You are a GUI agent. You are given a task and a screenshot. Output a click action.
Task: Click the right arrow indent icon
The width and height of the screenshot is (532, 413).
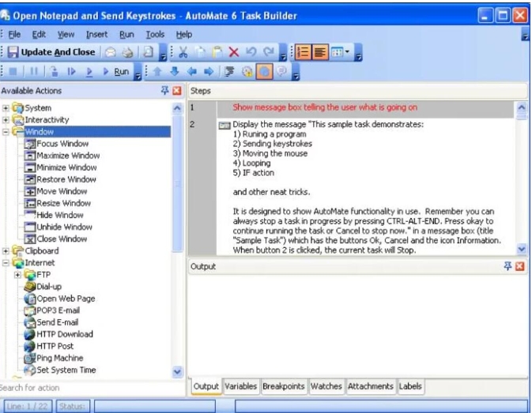coord(209,72)
